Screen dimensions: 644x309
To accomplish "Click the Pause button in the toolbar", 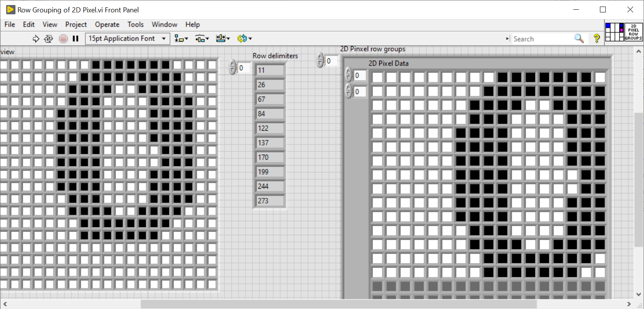I will coord(76,39).
